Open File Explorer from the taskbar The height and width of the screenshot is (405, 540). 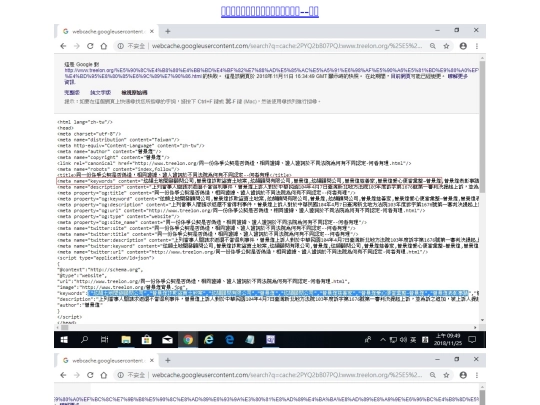[x=126, y=340]
